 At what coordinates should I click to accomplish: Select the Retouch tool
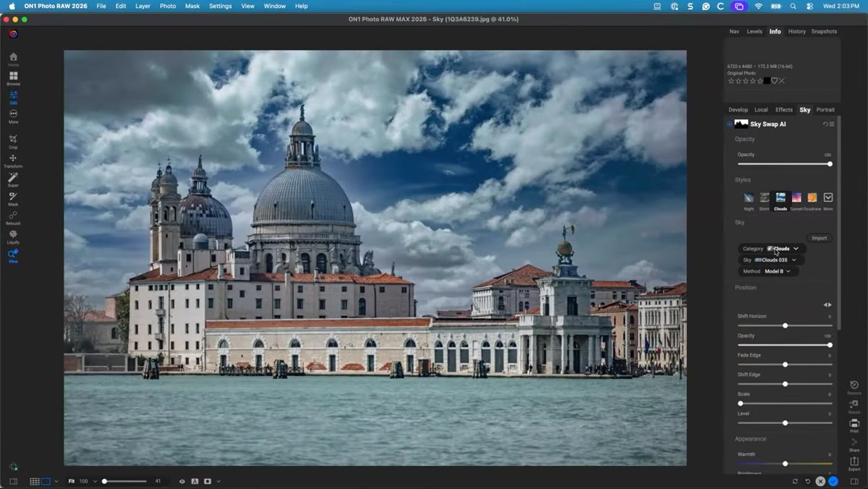[x=13, y=217]
